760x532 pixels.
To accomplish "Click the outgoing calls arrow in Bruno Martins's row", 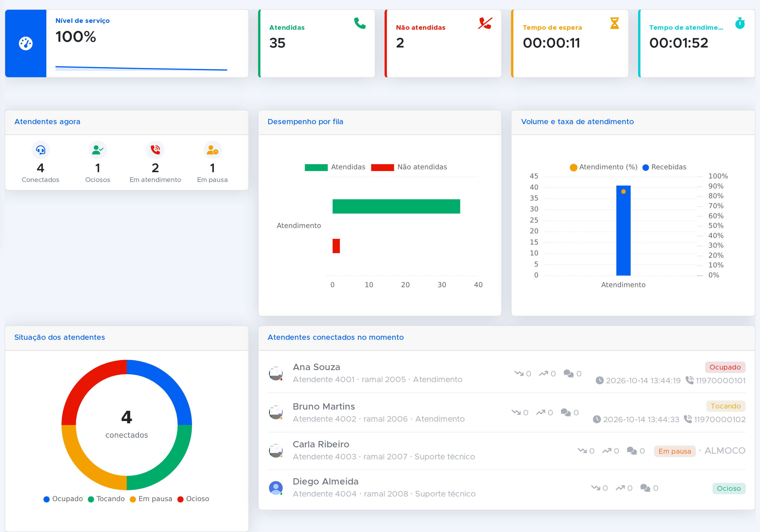I will (x=541, y=412).
